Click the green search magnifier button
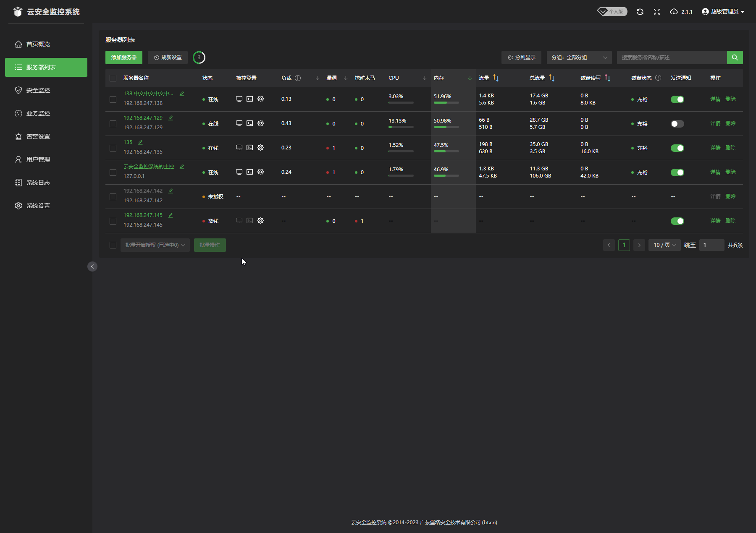Image resolution: width=756 pixels, height=533 pixels. coord(735,57)
